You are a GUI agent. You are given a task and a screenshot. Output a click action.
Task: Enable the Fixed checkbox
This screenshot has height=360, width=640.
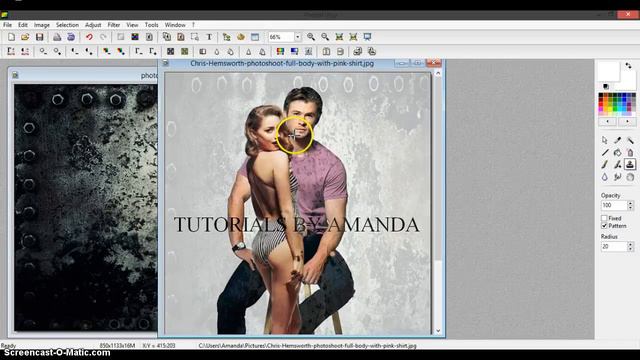pos(604,218)
